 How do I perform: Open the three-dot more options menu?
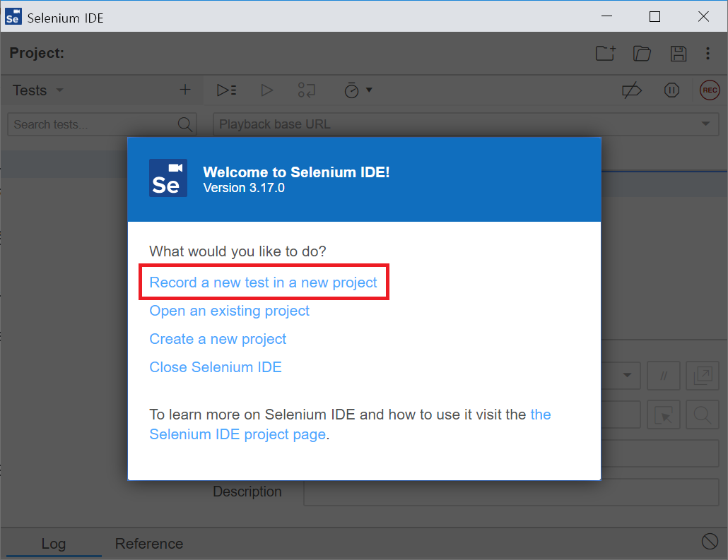coord(708,54)
